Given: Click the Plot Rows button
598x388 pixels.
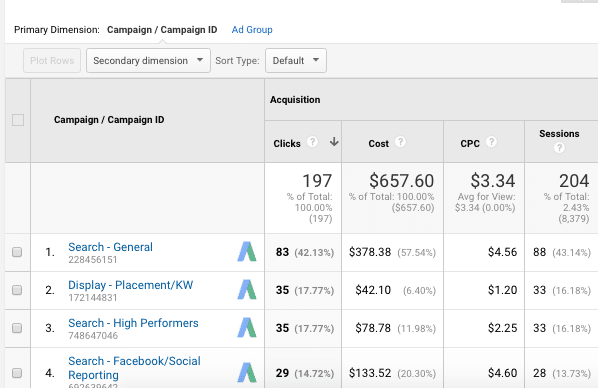Looking at the screenshot, I should point(52,60).
